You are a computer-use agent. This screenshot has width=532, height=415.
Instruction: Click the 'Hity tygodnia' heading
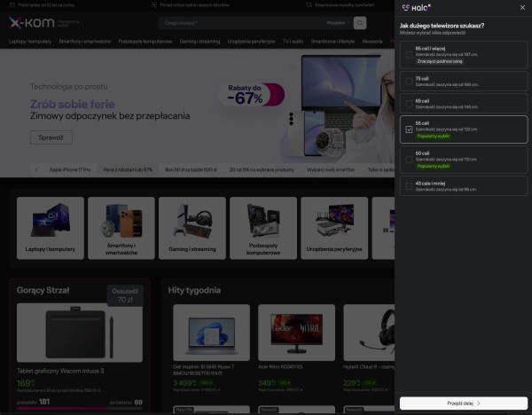pyautogui.click(x=194, y=290)
